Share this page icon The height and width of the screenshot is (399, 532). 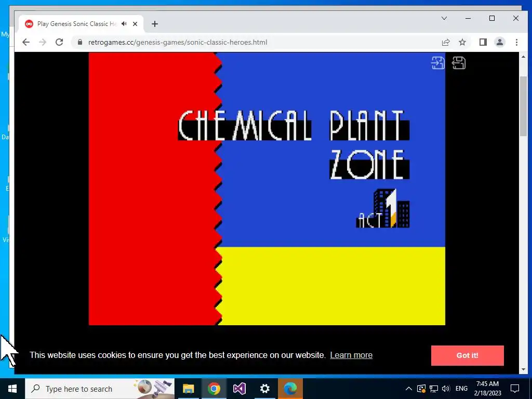(445, 42)
